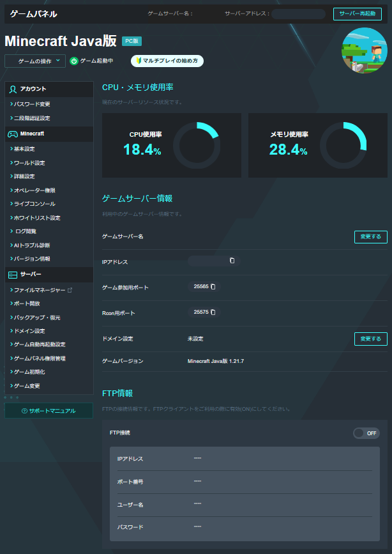Open ドメイン設定 in the sidebar
This screenshot has height=554, width=392.
(x=29, y=331)
